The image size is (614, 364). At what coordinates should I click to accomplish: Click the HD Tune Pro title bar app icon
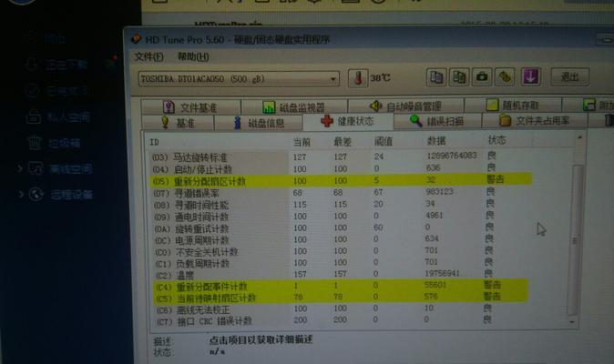[x=136, y=39]
